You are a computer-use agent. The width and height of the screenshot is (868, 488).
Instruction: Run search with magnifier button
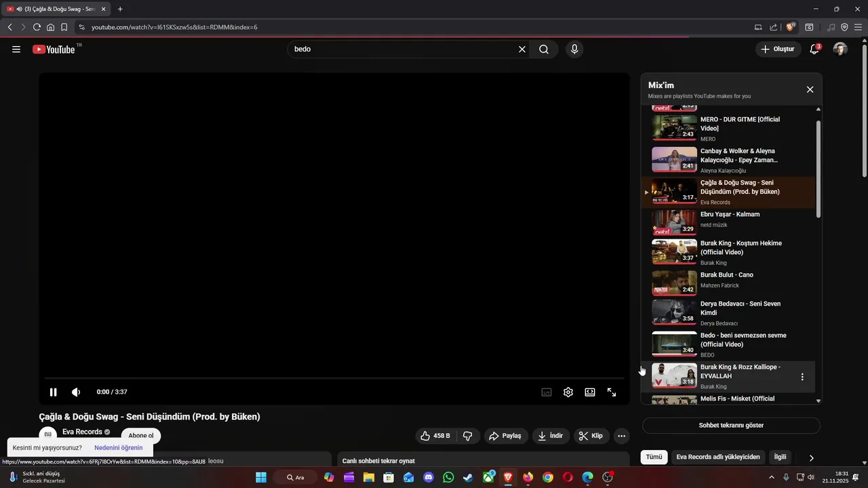(544, 49)
